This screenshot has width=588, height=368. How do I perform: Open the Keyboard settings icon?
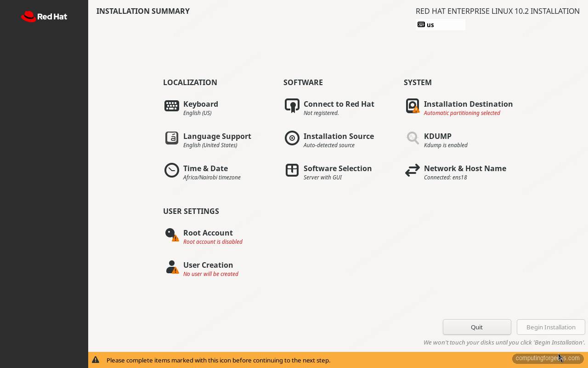(x=172, y=106)
